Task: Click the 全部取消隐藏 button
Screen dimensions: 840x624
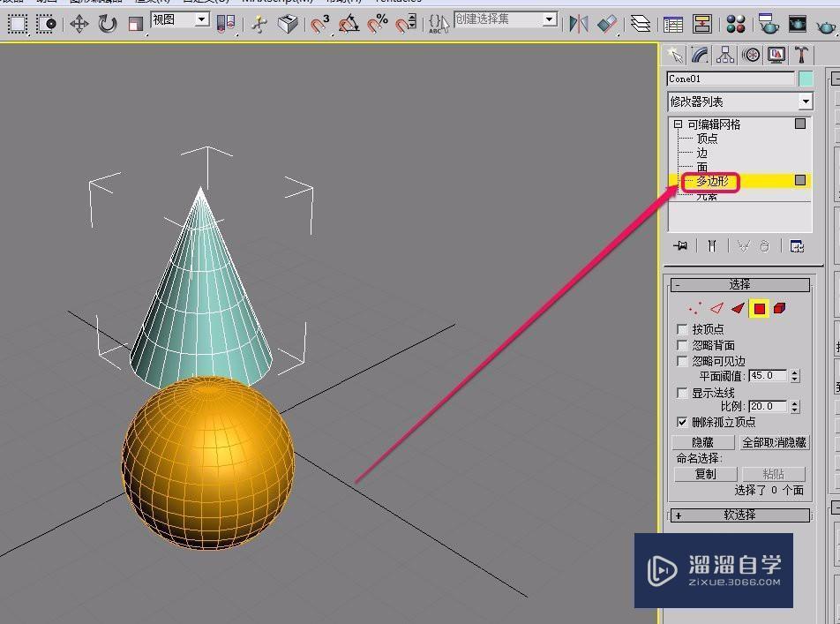Action: (x=774, y=441)
